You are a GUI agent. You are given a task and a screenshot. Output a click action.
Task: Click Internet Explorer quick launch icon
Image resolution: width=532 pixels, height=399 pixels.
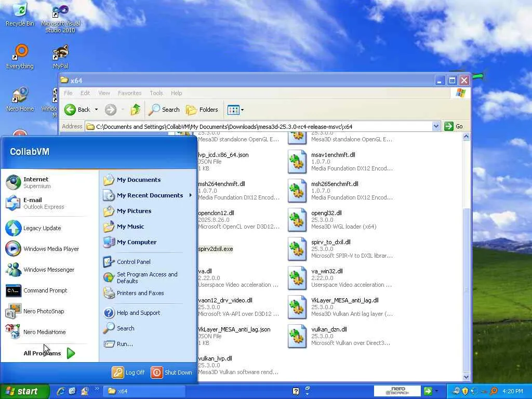click(x=61, y=391)
